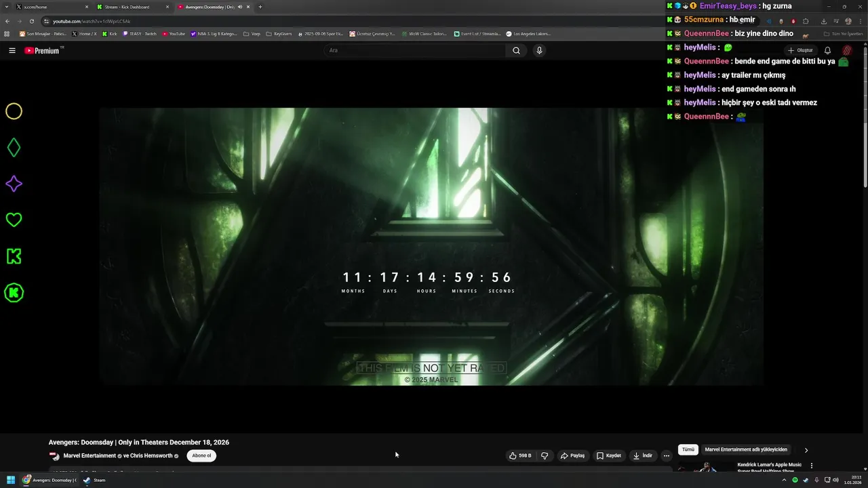Switch to the Stream - Kick Dashboard tab
The height and width of the screenshot is (488, 868).
point(133,7)
